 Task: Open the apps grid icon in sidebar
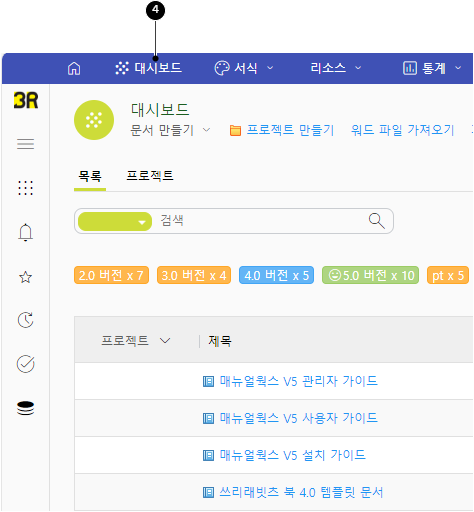coord(26,188)
